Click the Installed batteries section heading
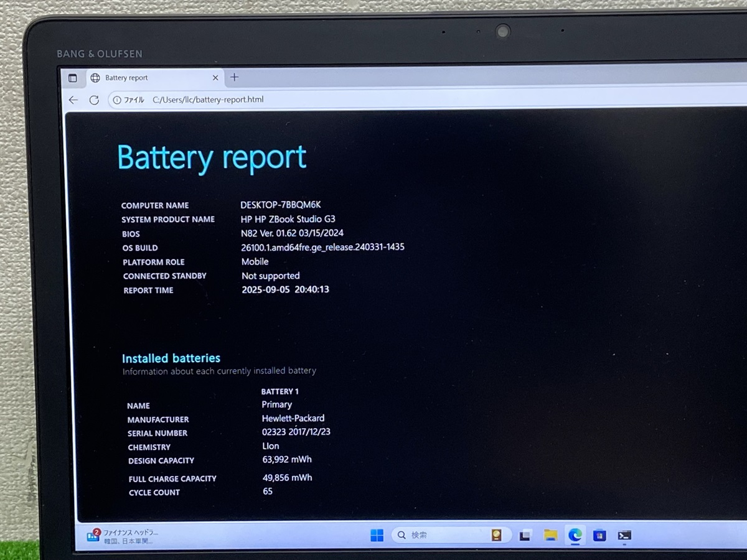 click(171, 358)
